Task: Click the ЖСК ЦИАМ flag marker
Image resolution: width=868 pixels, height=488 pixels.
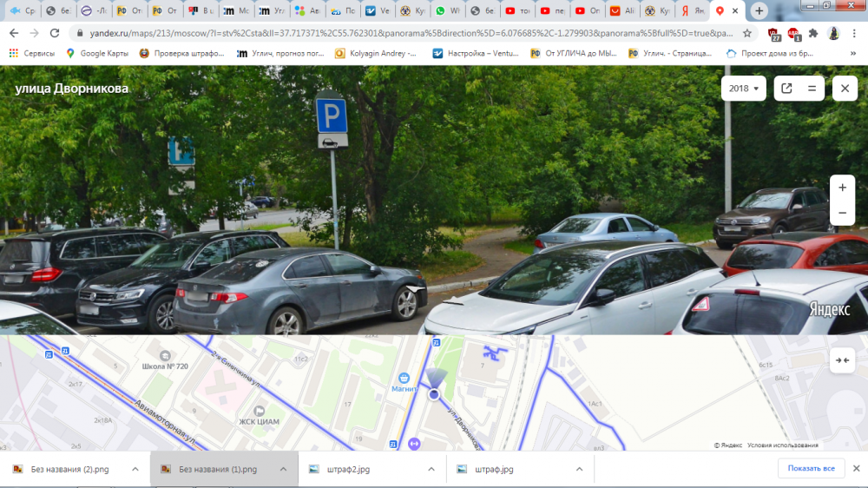Action: click(258, 410)
